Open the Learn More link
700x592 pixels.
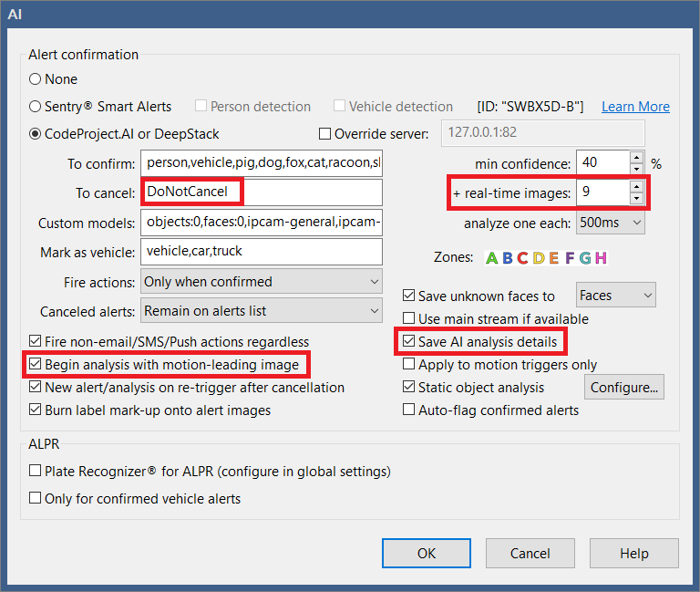(635, 107)
